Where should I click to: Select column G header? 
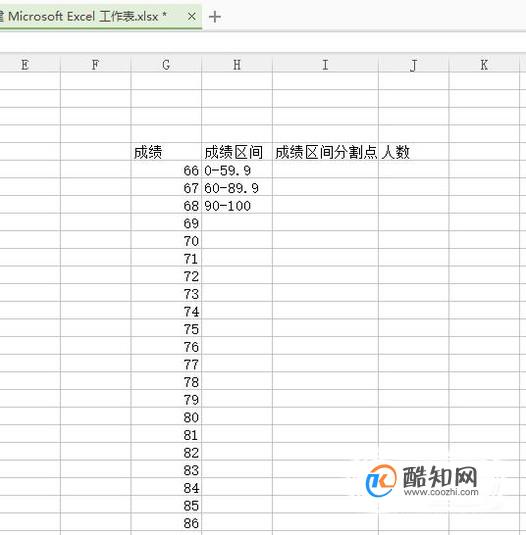(x=166, y=64)
